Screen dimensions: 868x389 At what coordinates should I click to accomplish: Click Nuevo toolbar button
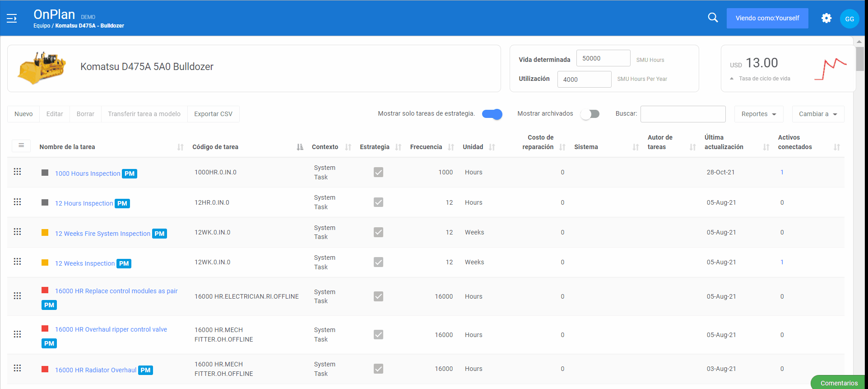[23, 114]
